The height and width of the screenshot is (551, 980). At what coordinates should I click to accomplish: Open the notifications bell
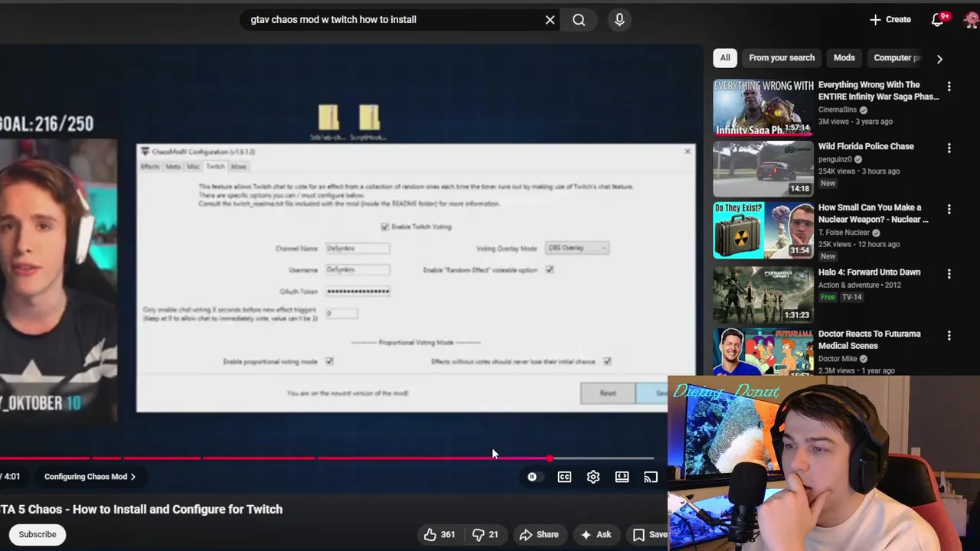(x=938, y=20)
